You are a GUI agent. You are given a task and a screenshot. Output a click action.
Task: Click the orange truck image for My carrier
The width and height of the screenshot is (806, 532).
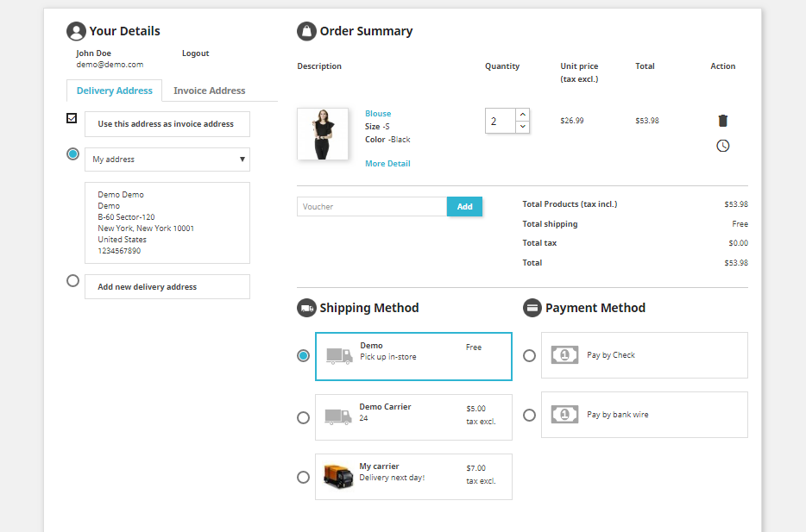tap(338, 477)
